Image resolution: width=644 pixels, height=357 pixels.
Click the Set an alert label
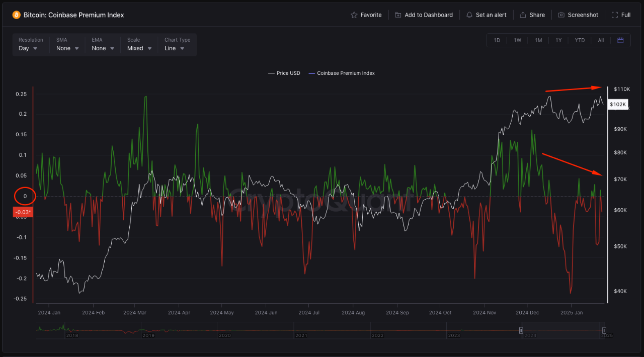click(x=491, y=15)
